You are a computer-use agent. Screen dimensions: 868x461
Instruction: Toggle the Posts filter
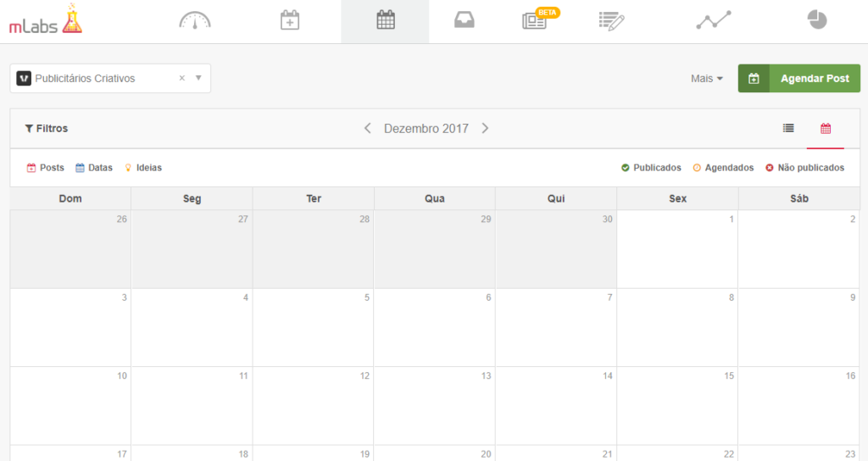click(46, 168)
